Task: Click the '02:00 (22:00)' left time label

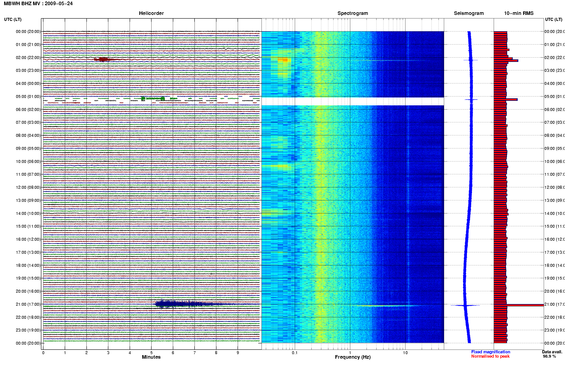Action: 28,58
